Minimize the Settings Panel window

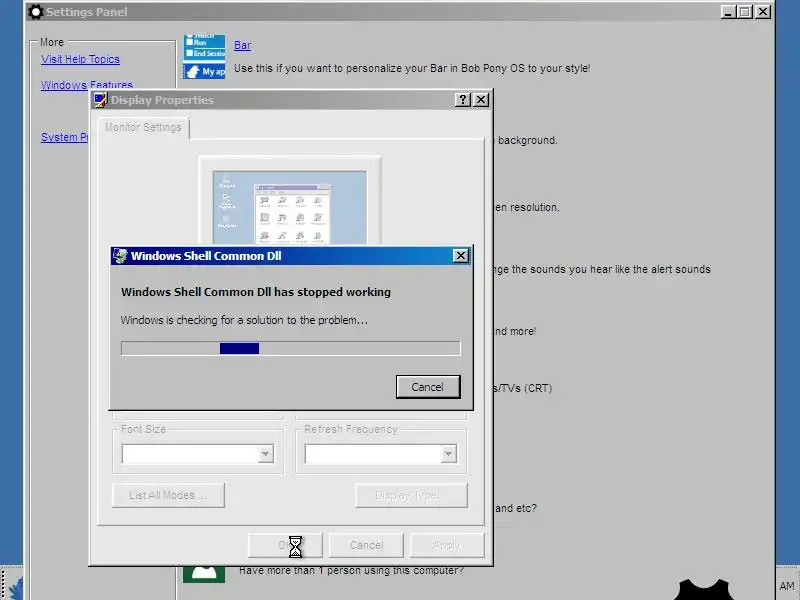click(x=729, y=12)
